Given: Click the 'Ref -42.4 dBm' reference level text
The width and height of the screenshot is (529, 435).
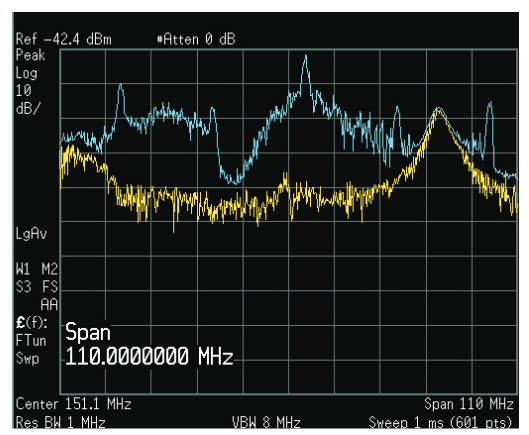Looking at the screenshot, I should [63, 39].
